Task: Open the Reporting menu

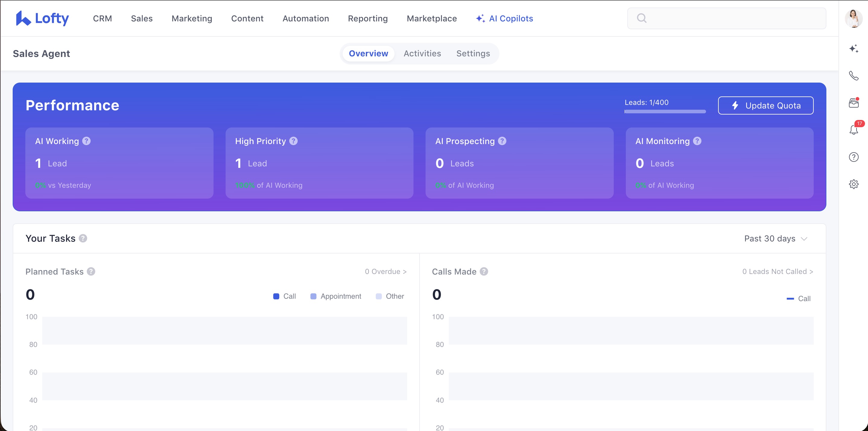Action: 368,18
